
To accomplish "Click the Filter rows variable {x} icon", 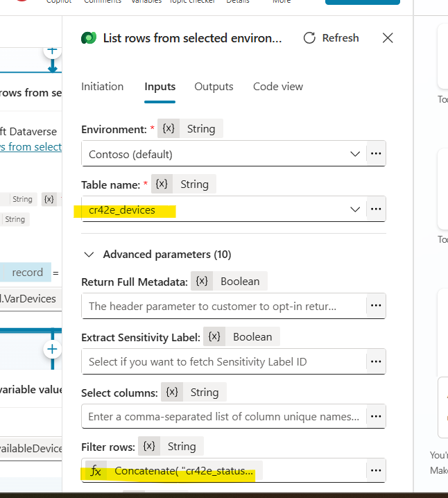I will [x=149, y=446].
